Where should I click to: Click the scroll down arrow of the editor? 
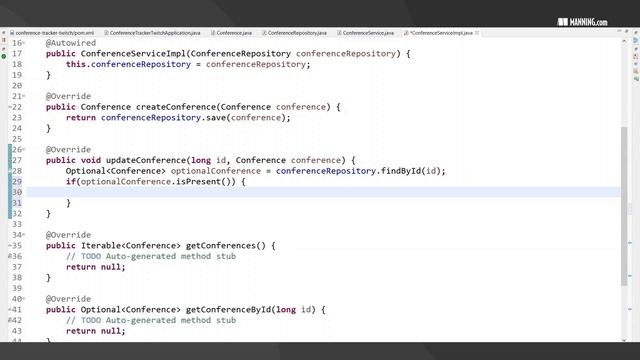pyautogui.click(x=624, y=340)
